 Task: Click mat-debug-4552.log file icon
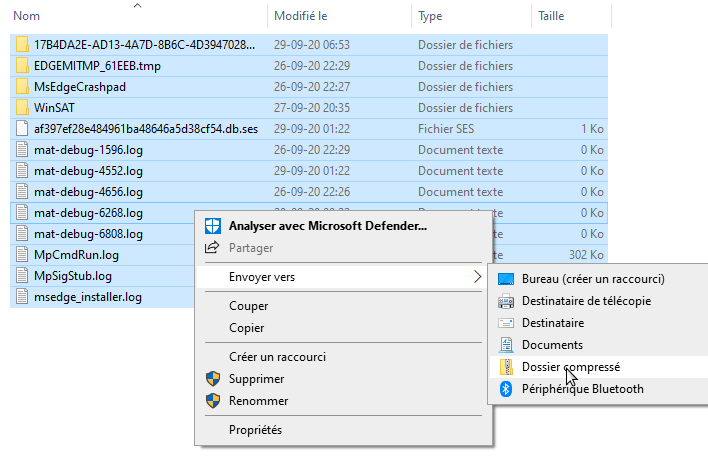coord(22,171)
